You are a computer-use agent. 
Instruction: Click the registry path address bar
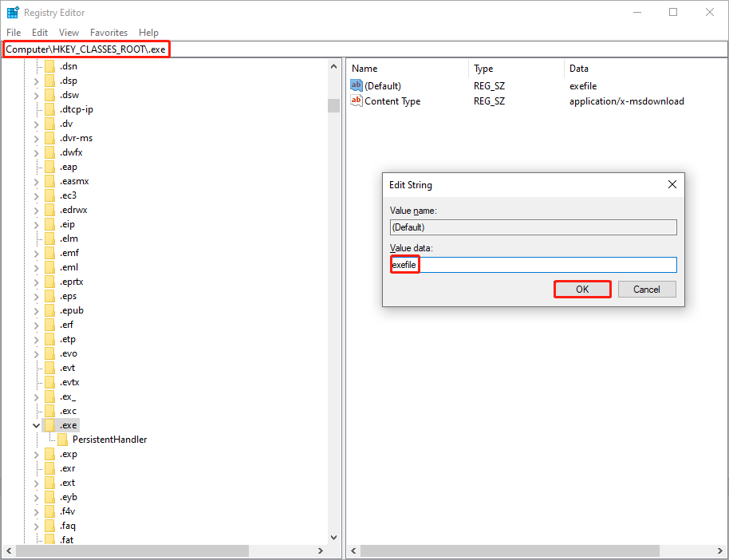click(x=364, y=49)
